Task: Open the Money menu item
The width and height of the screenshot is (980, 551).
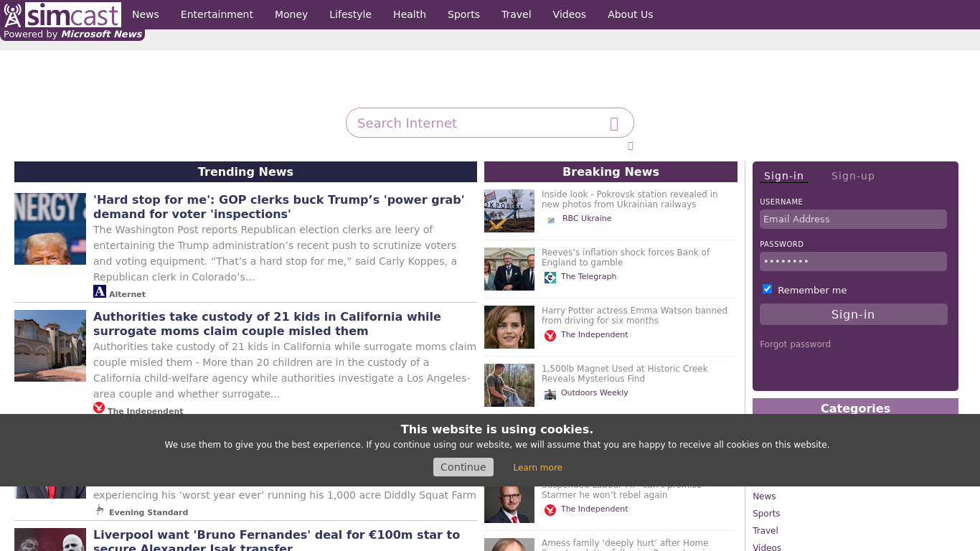Action: [291, 14]
